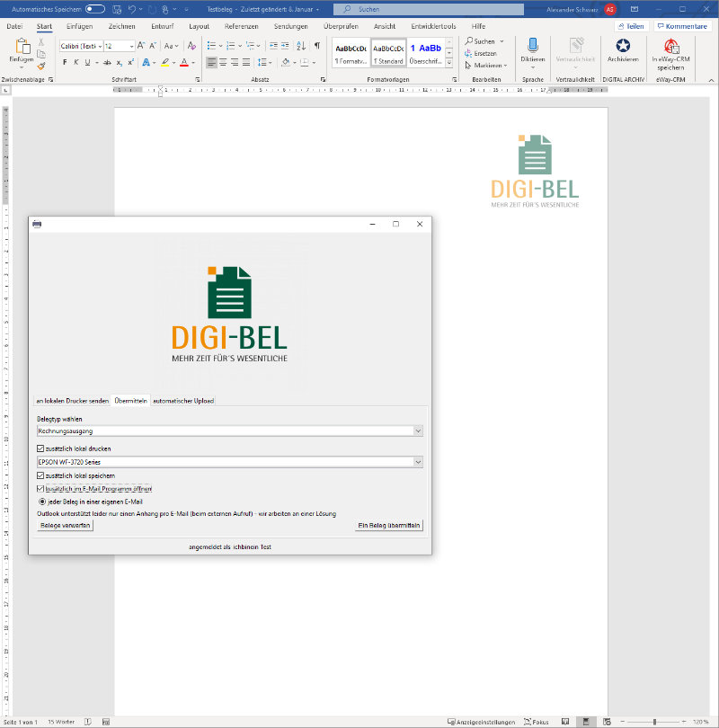This screenshot has height=728, width=719.
Task: Sort text A-Z icon
Action: (301, 46)
